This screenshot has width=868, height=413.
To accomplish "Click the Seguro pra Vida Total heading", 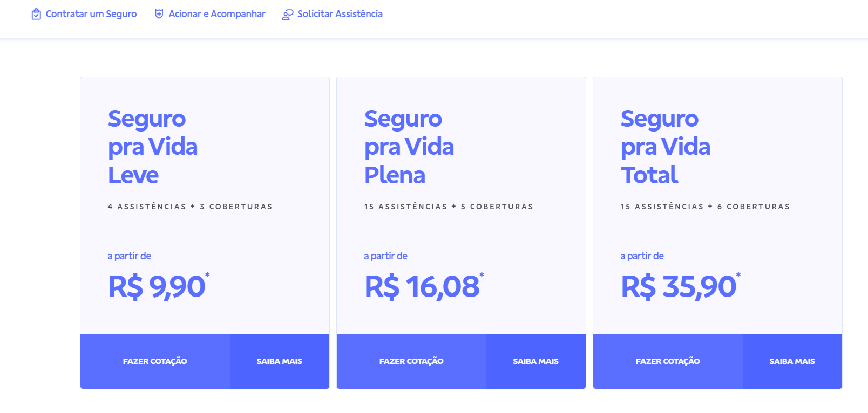I will tap(666, 147).
